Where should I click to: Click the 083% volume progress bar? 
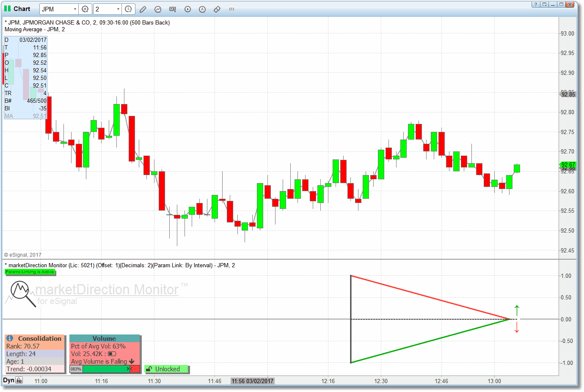(x=105, y=369)
